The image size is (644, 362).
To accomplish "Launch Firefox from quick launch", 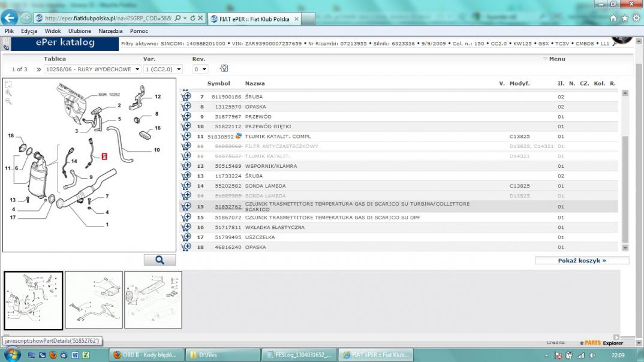I will 53,355.
